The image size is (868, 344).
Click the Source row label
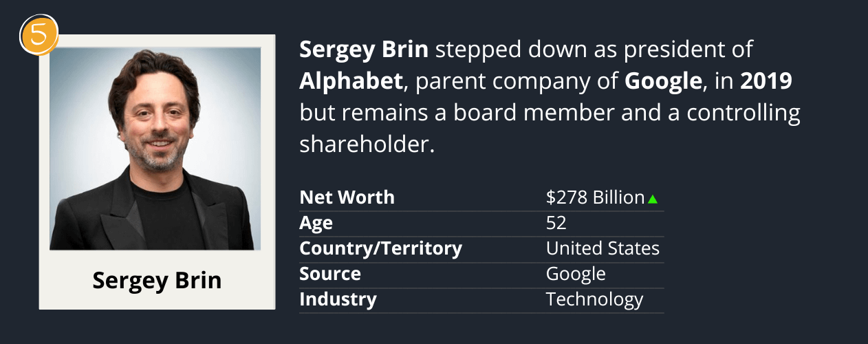click(x=330, y=274)
